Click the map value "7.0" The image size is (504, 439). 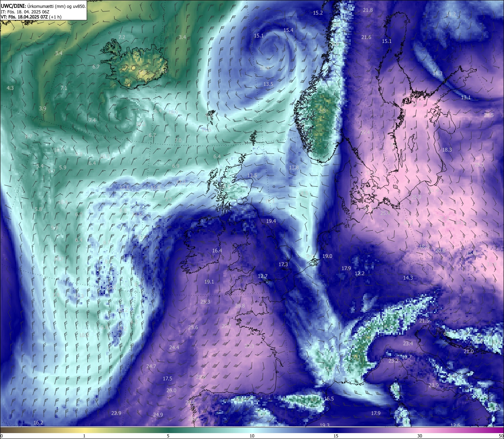tap(178, 141)
